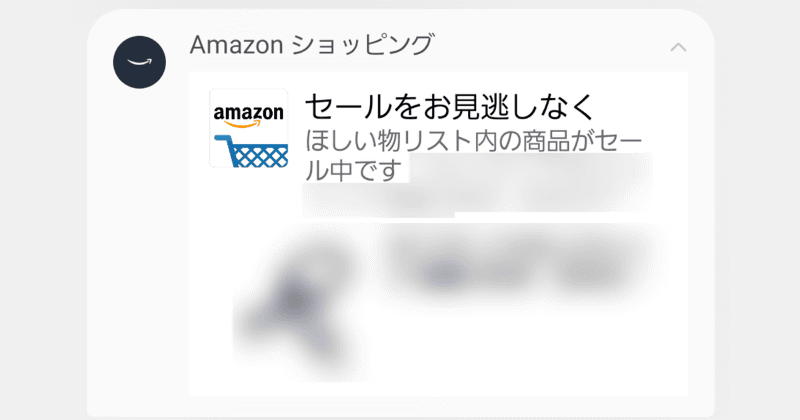This screenshot has height=420, width=800.
Task: Tap the orange smile arrow under amazon wordmark
Action: click(245, 124)
